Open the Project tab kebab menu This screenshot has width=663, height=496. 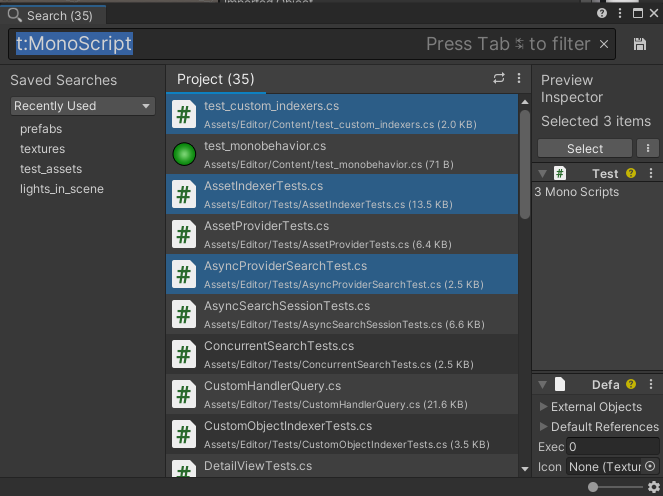pyautogui.click(x=519, y=78)
